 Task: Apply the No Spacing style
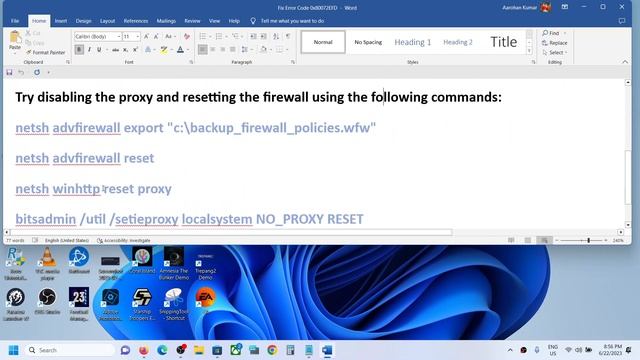pyautogui.click(x=368, y=42)
